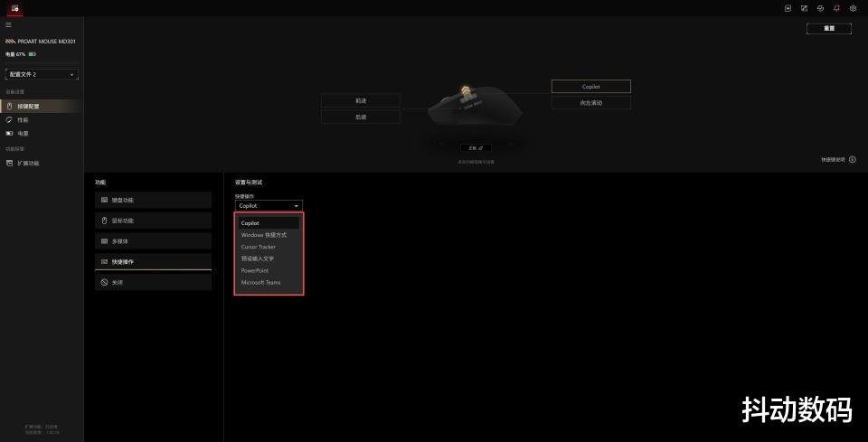Open the hamburger menu in the sidebar
Image resolution: width=868 pixels, height=442 pixels.
tap(8, 25)
